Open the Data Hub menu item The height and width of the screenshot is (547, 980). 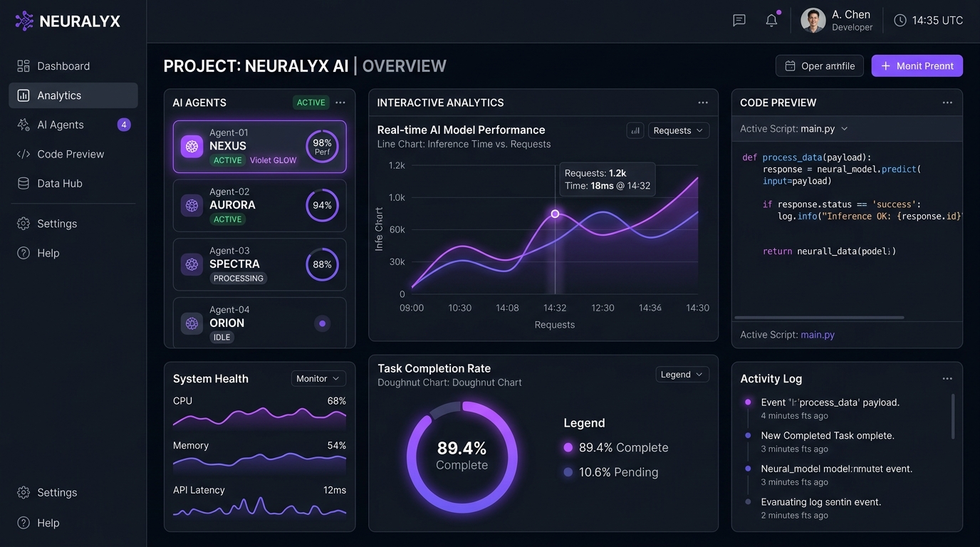click(x=73, y=183)
